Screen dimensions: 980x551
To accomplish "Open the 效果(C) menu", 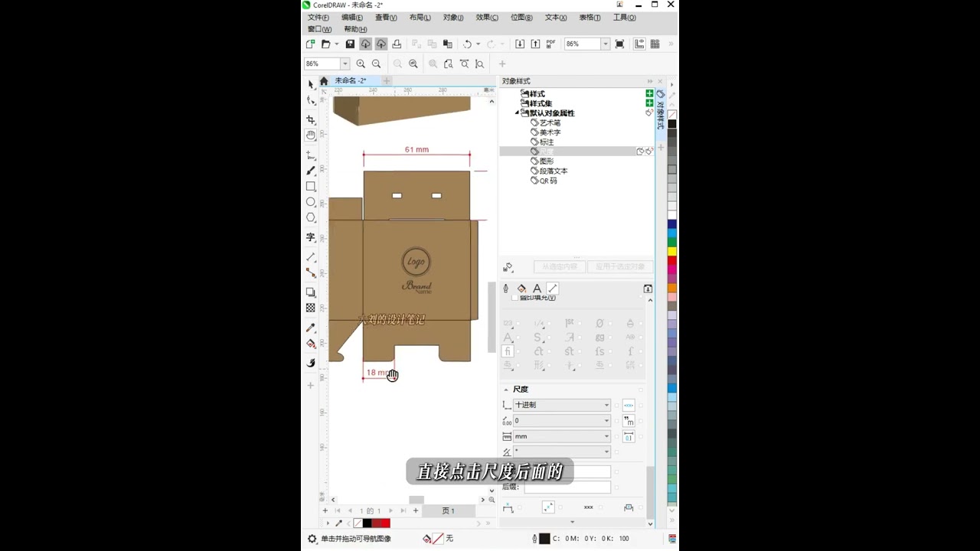I will pos(487,18).
